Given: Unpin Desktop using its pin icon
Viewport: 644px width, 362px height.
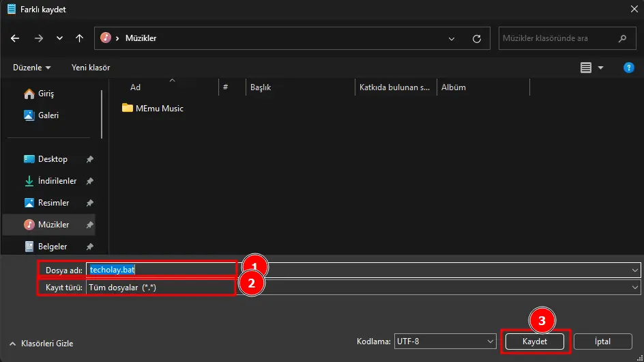Looking at the screenshot, I should coord(89,159).
